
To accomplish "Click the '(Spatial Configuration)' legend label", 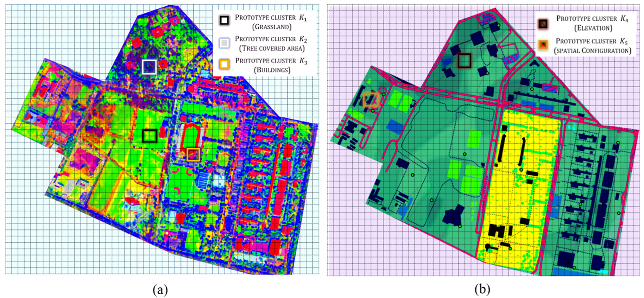I will pos(592,50).
